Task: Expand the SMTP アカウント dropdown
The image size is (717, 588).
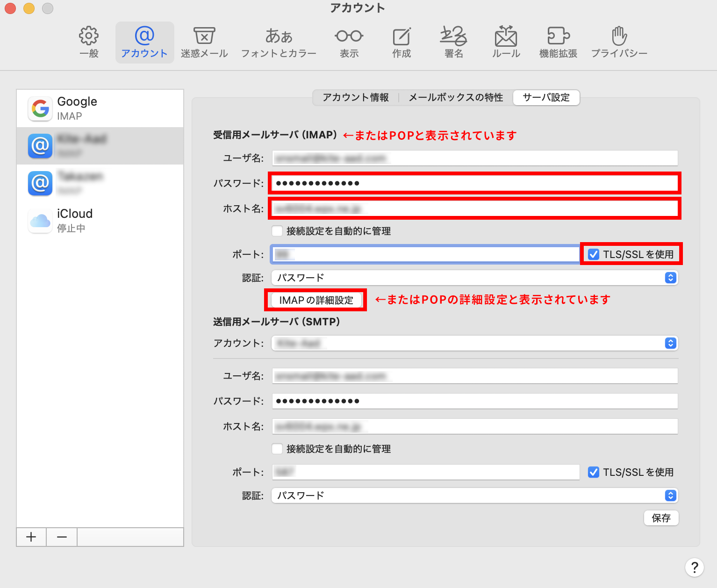Action: (x=474, y=343)
